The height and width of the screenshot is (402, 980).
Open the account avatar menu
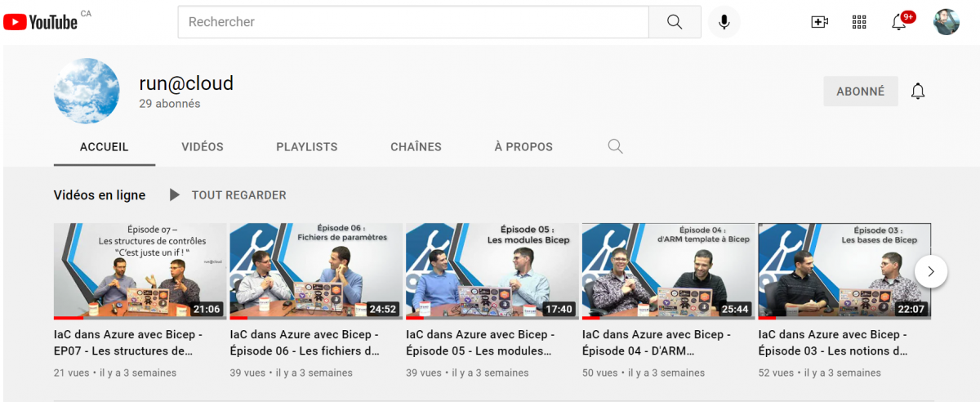pos(947,22)
